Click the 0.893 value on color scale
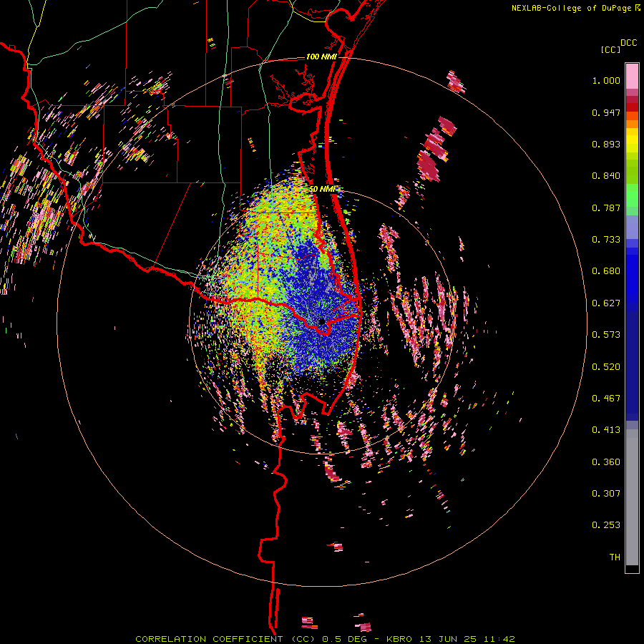The height and width of the screenshot is (644, 644). [606, 144]
